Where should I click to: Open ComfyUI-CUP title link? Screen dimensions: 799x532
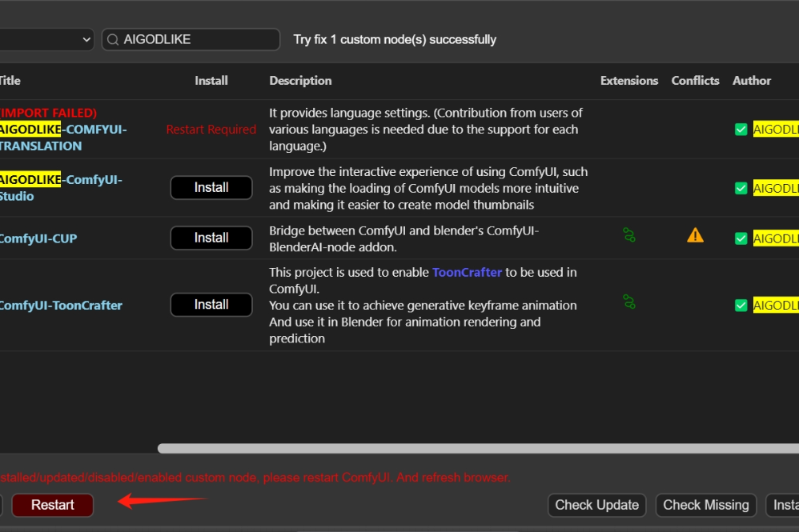pyautogui.click(x=38, y=238)
